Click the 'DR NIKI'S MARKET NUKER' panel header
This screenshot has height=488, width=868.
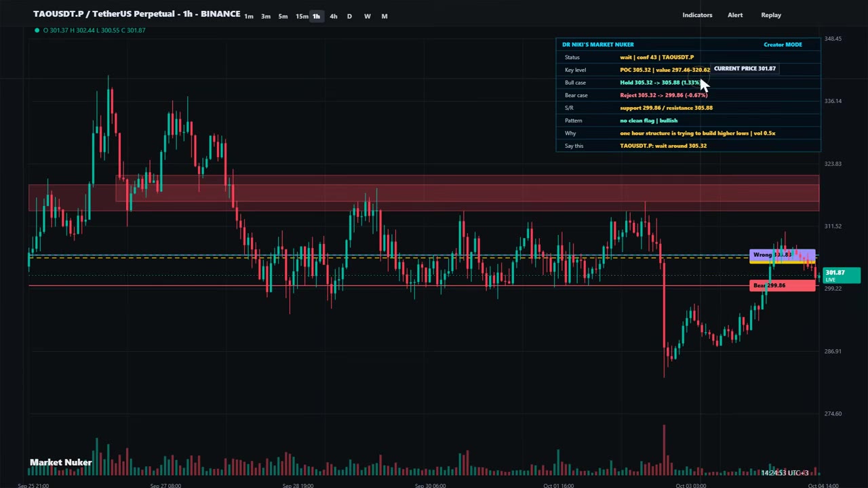coord(598,45)
